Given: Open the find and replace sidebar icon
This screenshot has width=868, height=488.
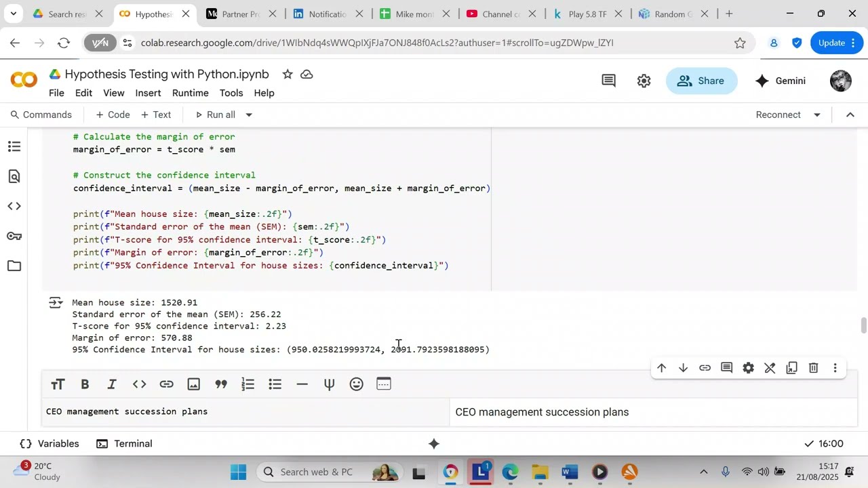Looking at the screenshot, I should tap(14, 176).
